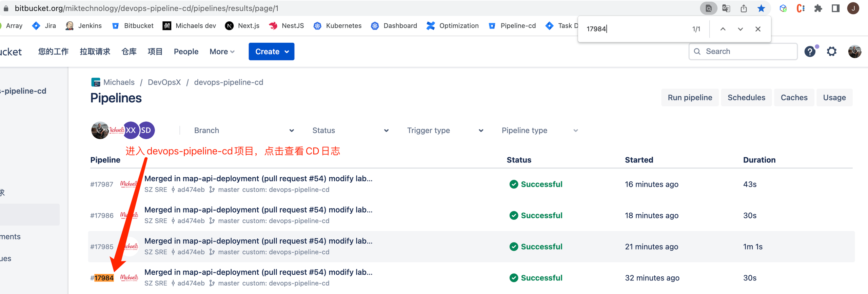Expand the Trigger type dropdown
Screen dimensions: 868x294
click(x=445, y=131)
